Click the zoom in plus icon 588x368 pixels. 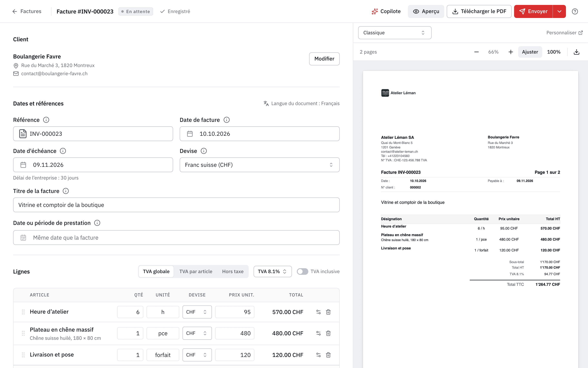point(511,52)
